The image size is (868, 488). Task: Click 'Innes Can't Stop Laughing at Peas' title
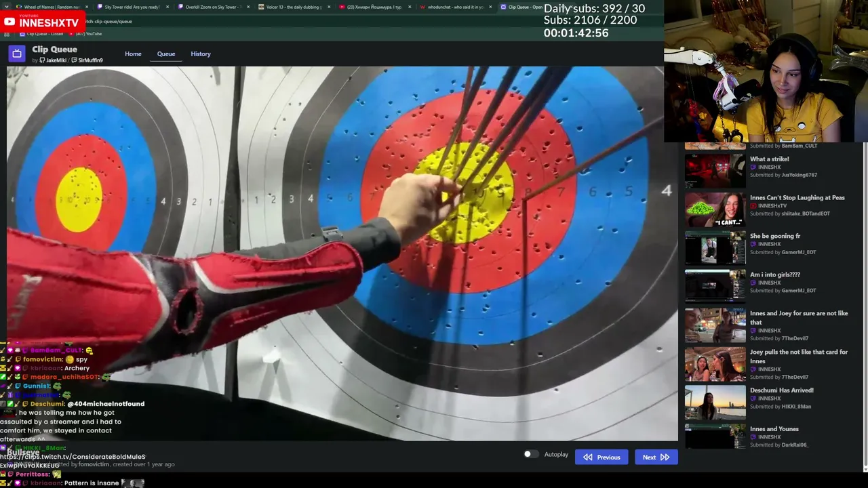797,198
